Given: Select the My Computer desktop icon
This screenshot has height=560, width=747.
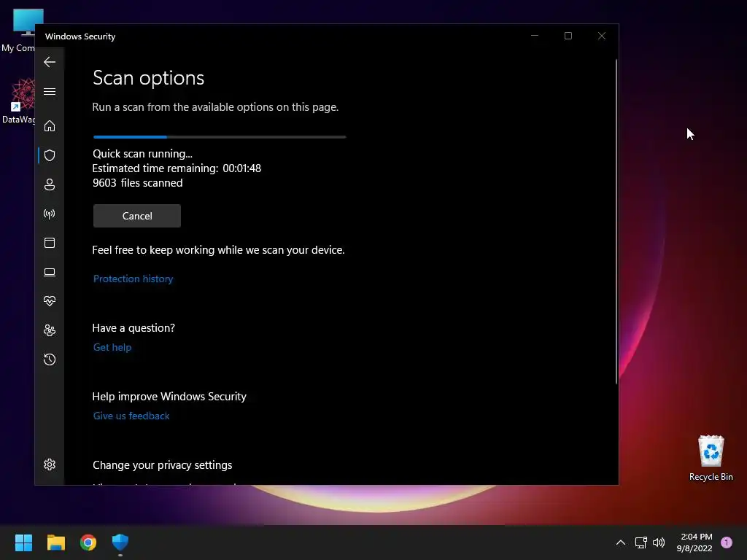Looking at the screenshot, I should point(19,31).
